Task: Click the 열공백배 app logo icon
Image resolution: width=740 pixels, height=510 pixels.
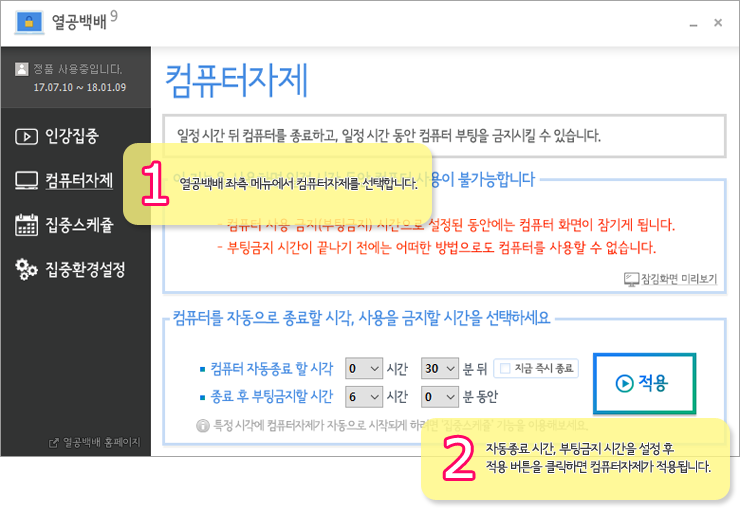Action: point(29,22)
